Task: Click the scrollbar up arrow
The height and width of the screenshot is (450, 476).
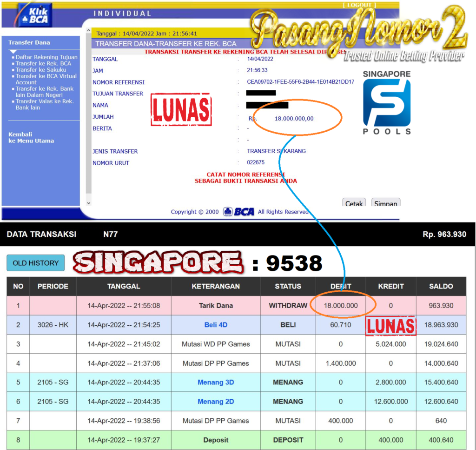Action: (89, 30)
